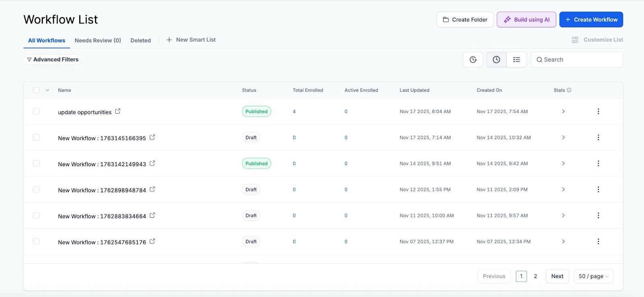Open the 50 / page dropdown
The width and height of the screenshot is (644, 297).
[593, 276]
